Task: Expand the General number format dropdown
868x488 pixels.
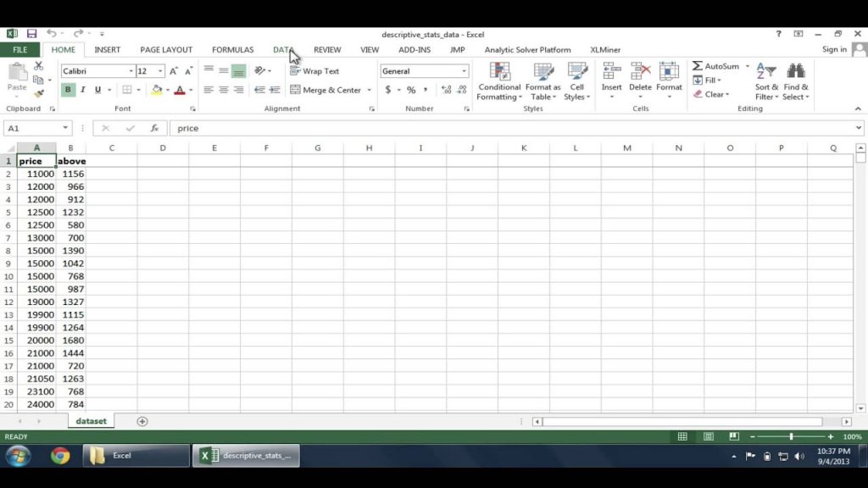Action: pyautogui.click(x=464, y=71)
